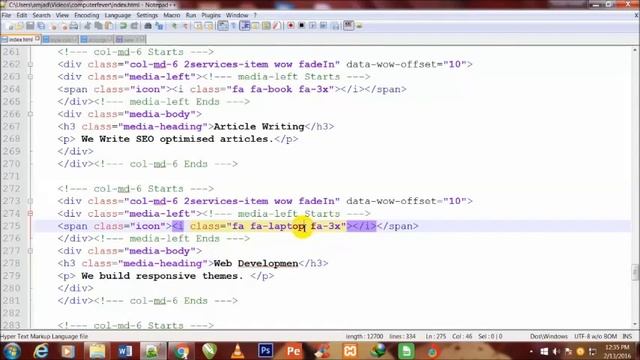
Task: Click the Redo toolbar icon
Action: coord(134,26)
